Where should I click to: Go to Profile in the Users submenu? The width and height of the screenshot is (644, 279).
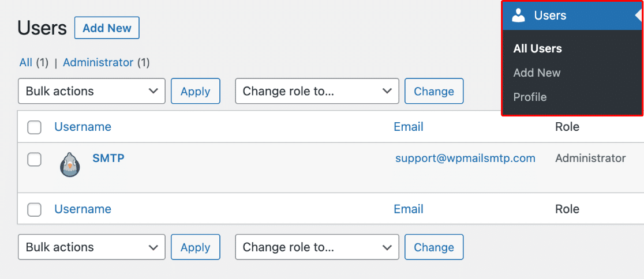click(530, 97)
